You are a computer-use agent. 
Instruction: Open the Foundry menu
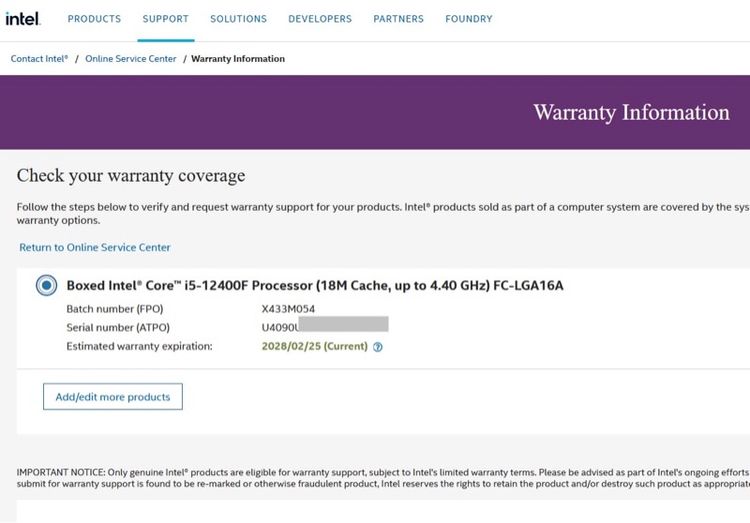pyautogui.click(x=469, y=19)
